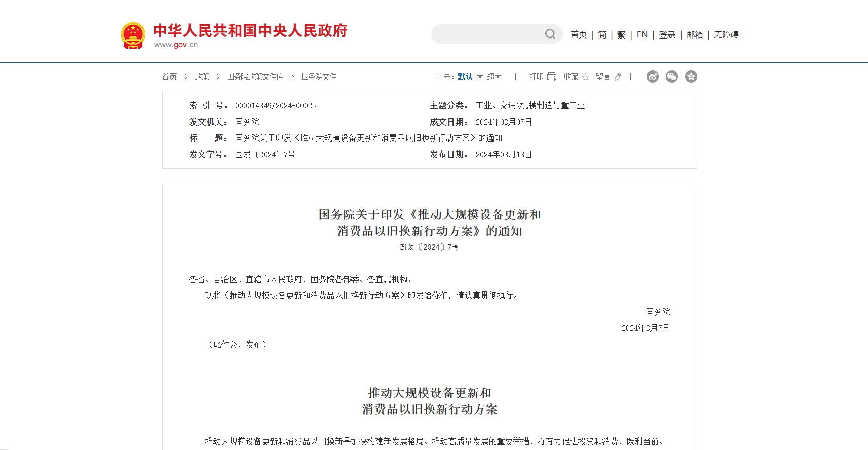Click the national emblem logo
The width and height of the screenshot is (868, 450).
click(x=133, y=35)
